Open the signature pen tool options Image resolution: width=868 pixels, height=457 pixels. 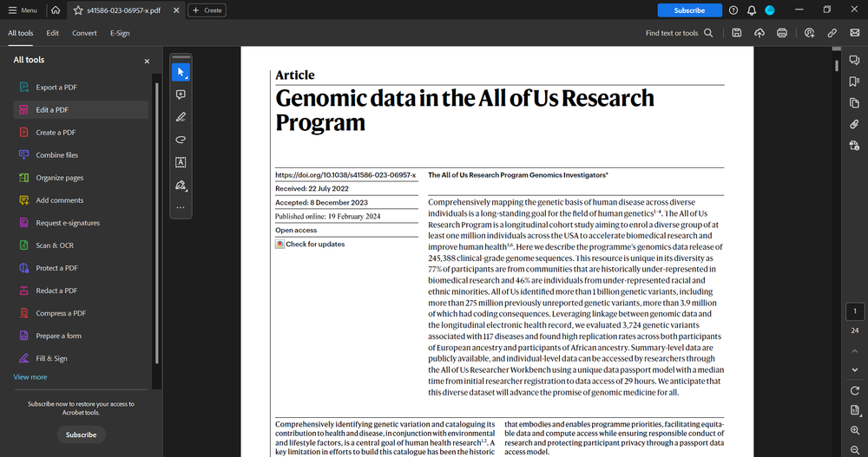tap(181, 185)
